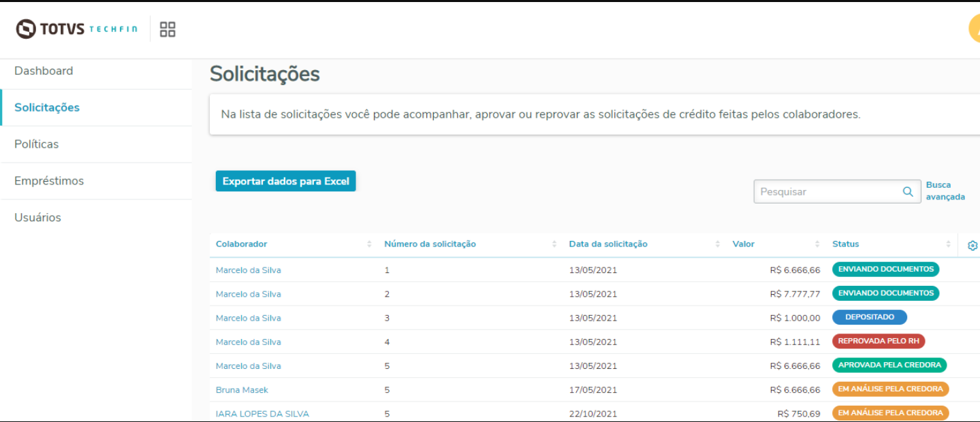Open Marcelo da Silva request number 1
Image resolution: width=980 pixels, height=422 pixels.
tap(248, 270)
